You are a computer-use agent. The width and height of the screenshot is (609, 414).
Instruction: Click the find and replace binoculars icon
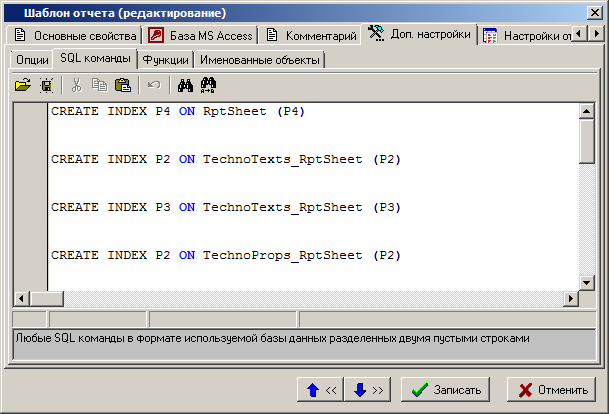(x=209, y=86)
